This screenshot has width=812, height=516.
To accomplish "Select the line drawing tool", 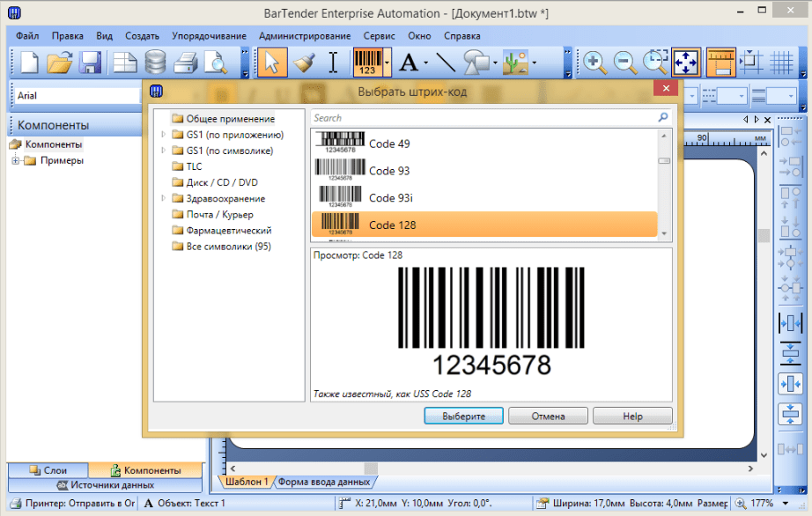I will [446, 63].
